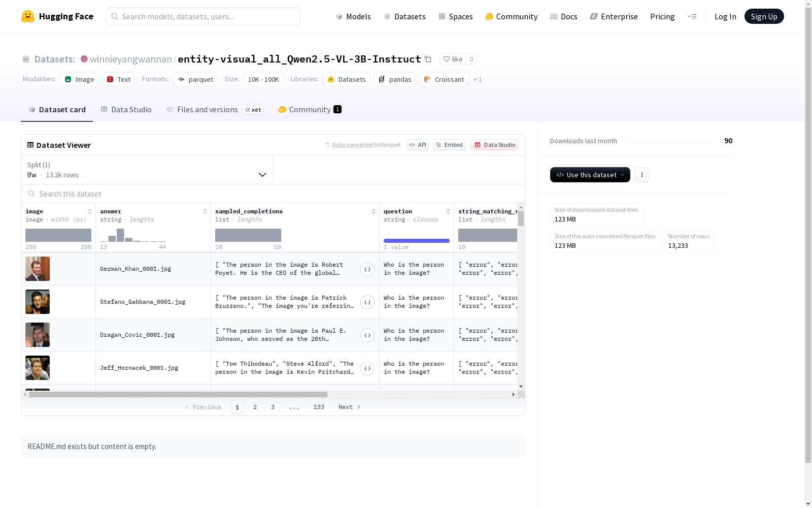The image size is (812, 508).
Task: Open the more navigation options menu icon
Action: (x=692, y=16)
